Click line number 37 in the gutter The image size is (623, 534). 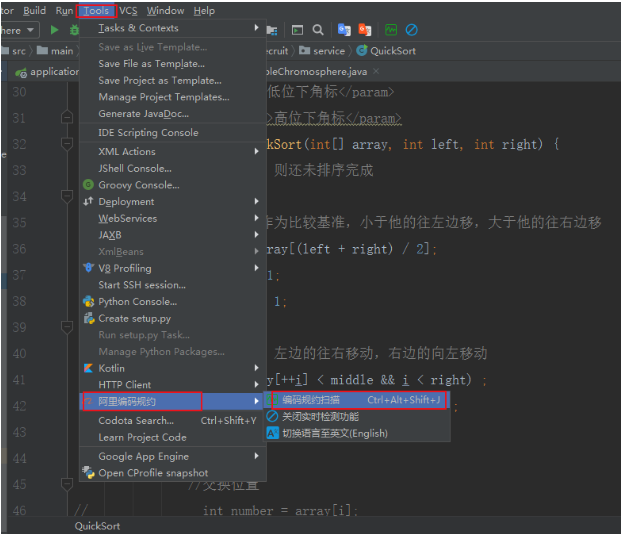pyautogui.click(x=19, y=275)
